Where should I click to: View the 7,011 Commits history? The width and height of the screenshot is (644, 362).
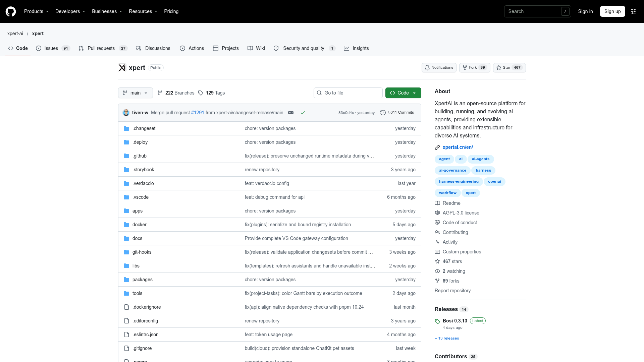[397, 113]
